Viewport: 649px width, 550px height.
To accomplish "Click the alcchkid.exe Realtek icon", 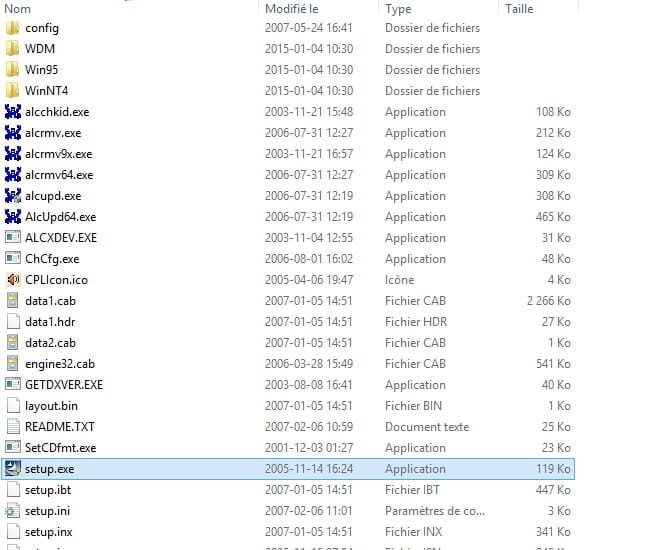I will coord(12,112).
